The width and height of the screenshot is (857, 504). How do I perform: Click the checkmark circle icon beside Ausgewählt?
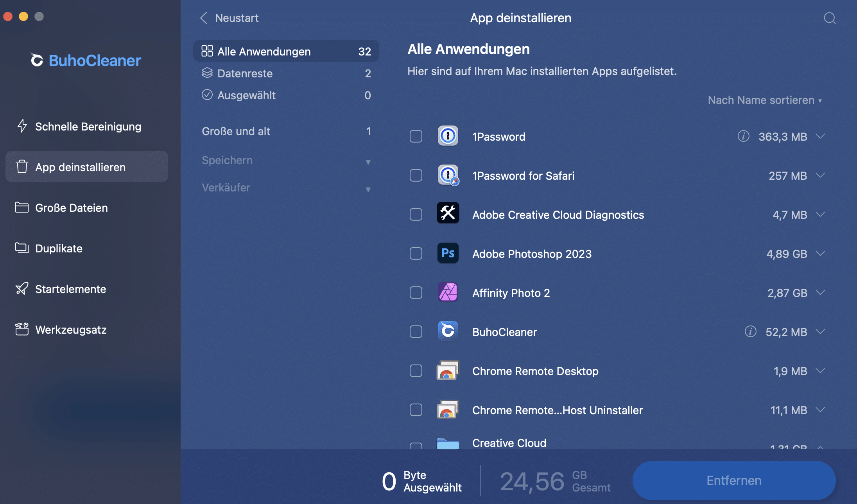point(207,95)
